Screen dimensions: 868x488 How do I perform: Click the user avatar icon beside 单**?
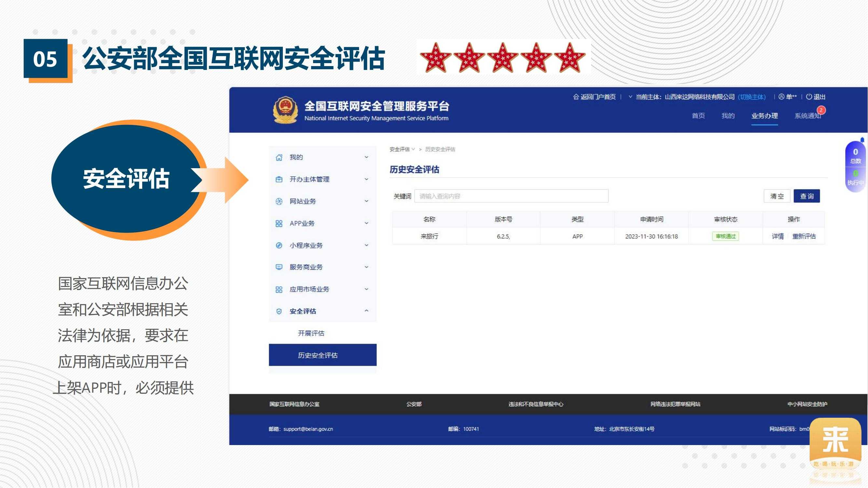(x=781, y=97)
